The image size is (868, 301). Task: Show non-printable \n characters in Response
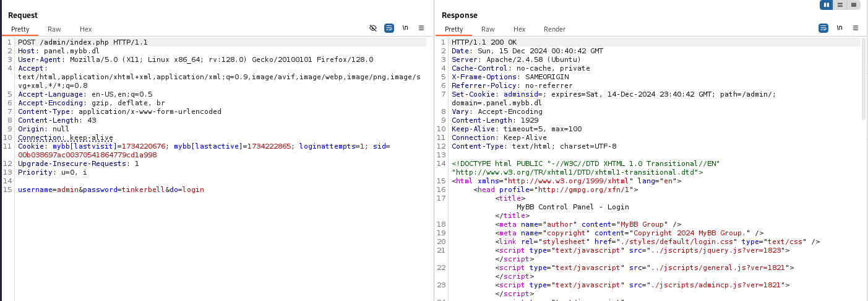(840, 28)
